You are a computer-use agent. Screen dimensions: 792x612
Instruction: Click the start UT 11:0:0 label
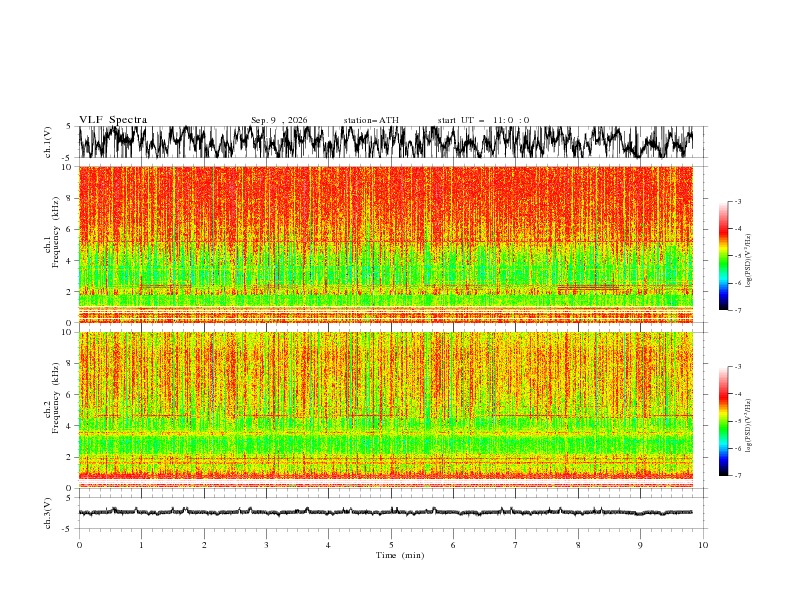(x=483, y=120)
